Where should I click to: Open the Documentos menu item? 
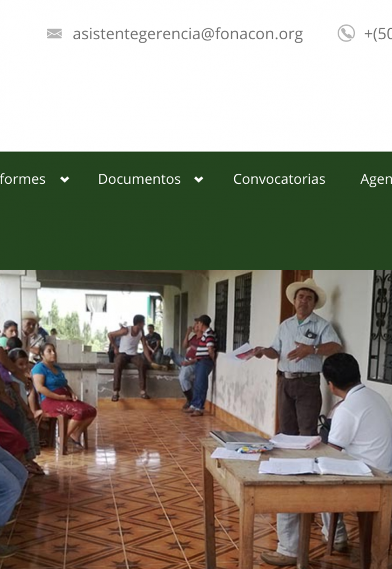pos(139,179)
